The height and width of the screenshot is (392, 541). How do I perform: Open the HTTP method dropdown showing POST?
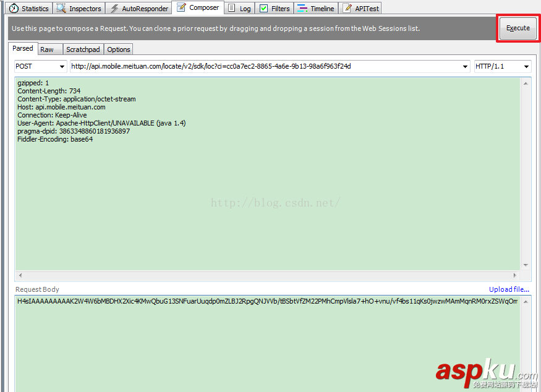tap(39, 66)
